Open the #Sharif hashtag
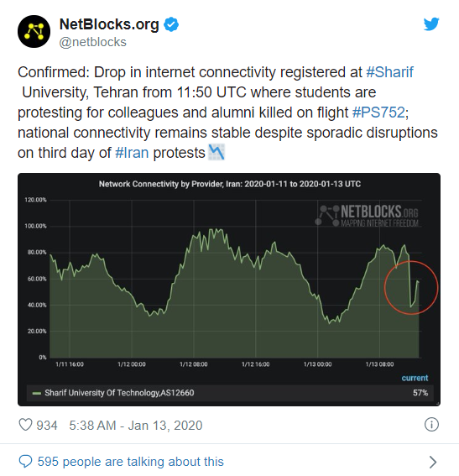Viewport: 459px width, 476px height. pos(389,72)
